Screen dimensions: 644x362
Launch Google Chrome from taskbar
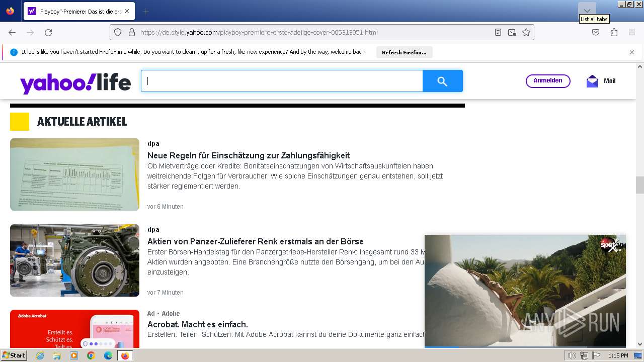pyautogui.click(x=91, y=355)
